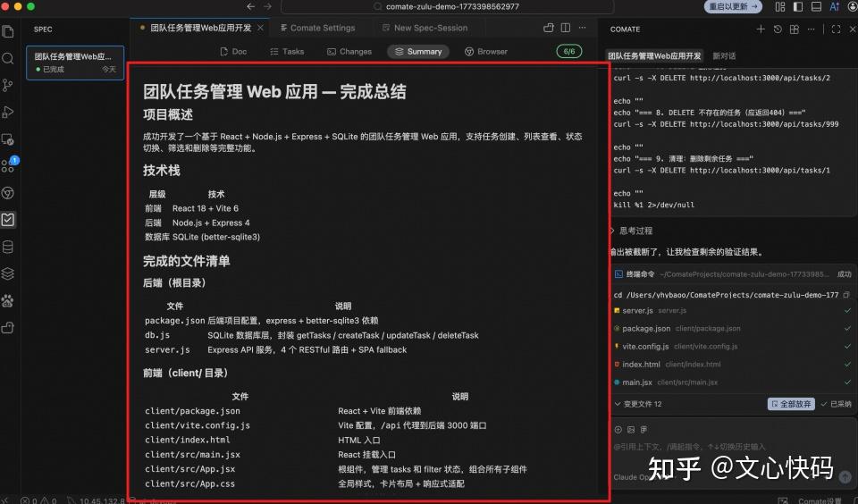Open more actions ellipsis in Comate panel
This screenshot has height=504, width=858.
[x=811, y=29]
